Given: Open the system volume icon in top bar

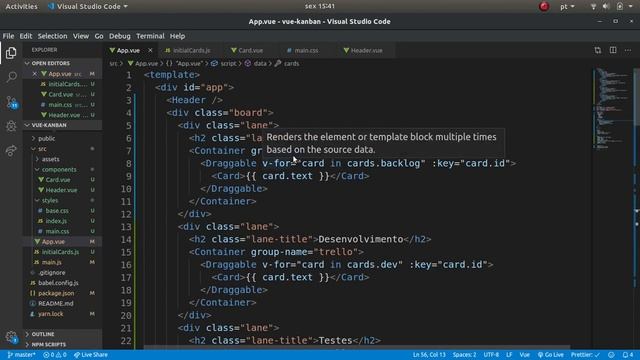Looking at the screenshot, I should point(606,6).
